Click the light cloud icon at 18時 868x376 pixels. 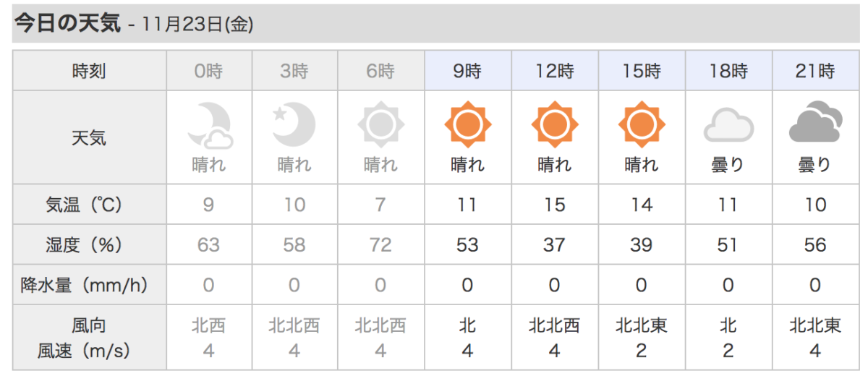click(x=728, y=126)
